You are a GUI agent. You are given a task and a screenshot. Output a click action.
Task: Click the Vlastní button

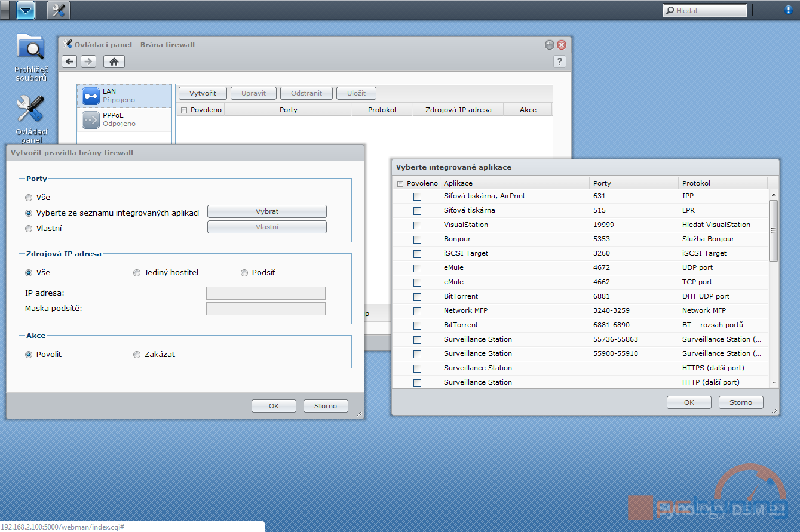click(267, 227)
